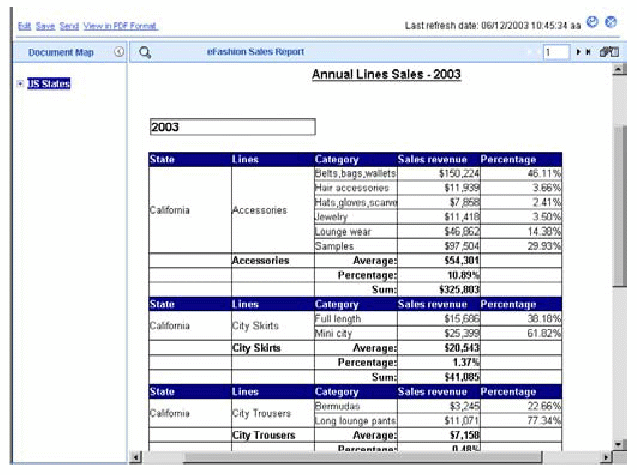Click the magnifier search icon
637x475 pixels.
click(x=145, y=52)
